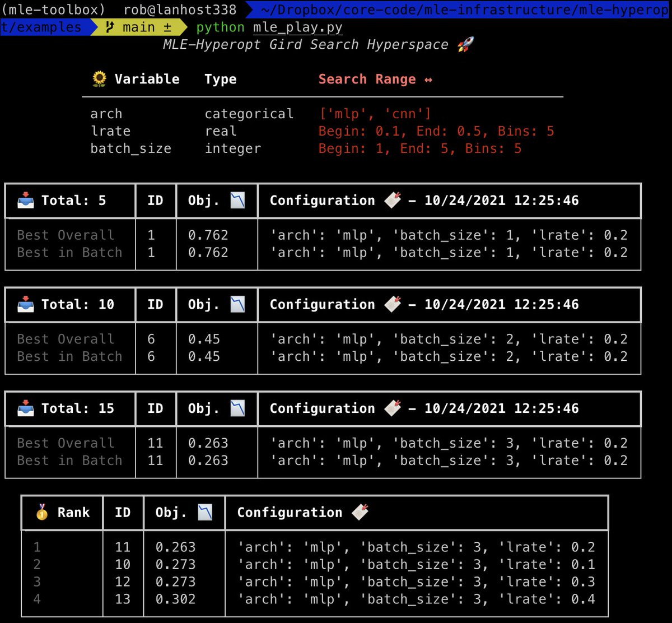Click the 'categorical' type value

[x=249, y=114]
